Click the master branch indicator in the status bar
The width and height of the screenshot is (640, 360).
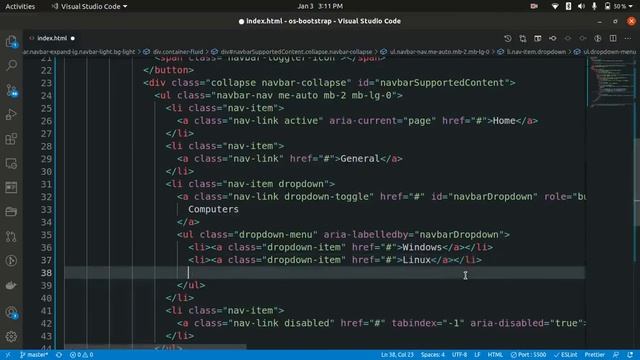[x=33, y=355]
